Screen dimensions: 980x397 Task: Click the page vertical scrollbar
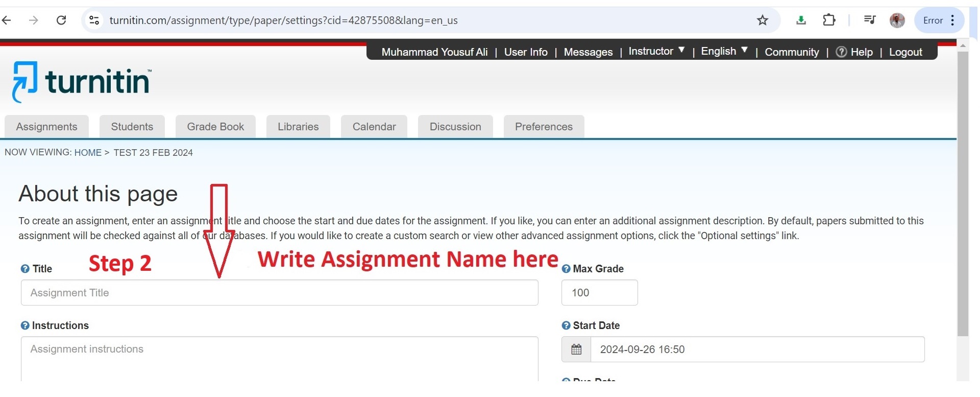pos(963,194)
